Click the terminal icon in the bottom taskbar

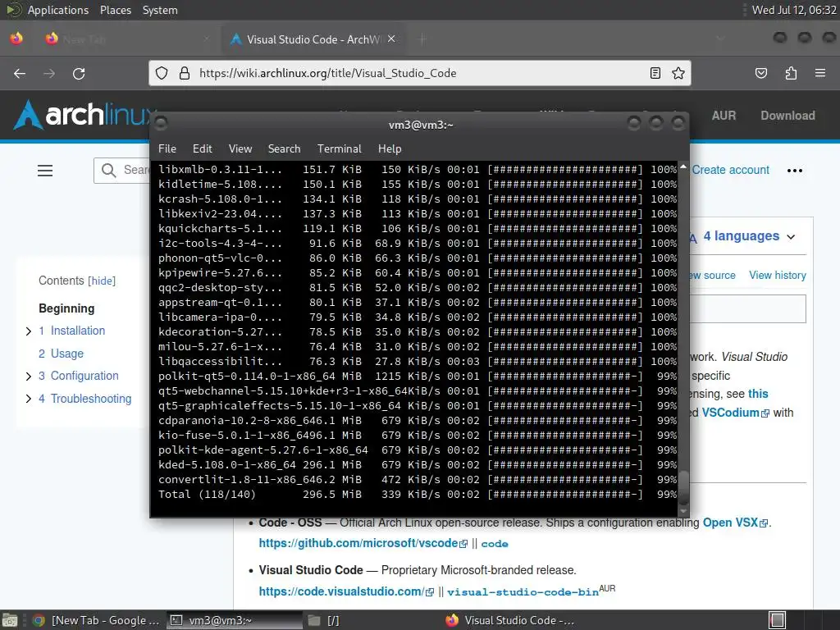176,620
